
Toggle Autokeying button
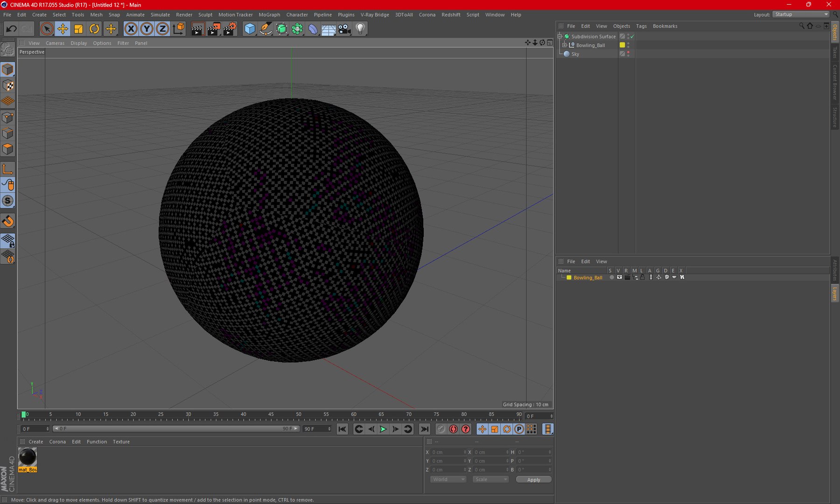pyautogui.click(x=453, y=429)
